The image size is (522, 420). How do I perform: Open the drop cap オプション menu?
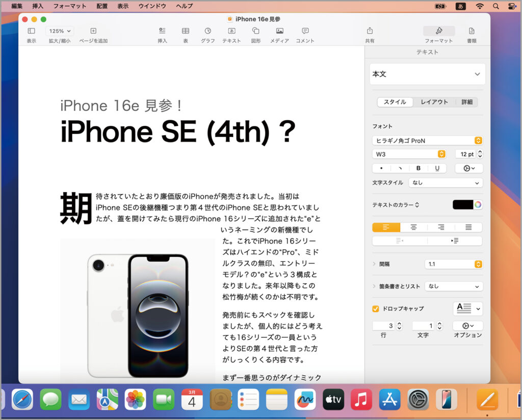468,326
